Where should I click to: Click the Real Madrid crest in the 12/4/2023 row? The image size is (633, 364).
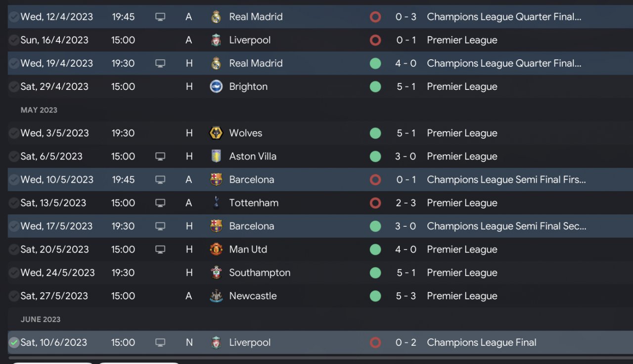[x=216, y=17]
